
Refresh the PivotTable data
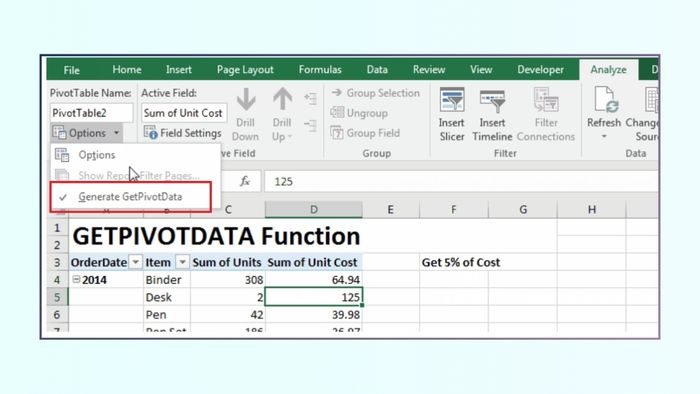[x=604, y=105]
